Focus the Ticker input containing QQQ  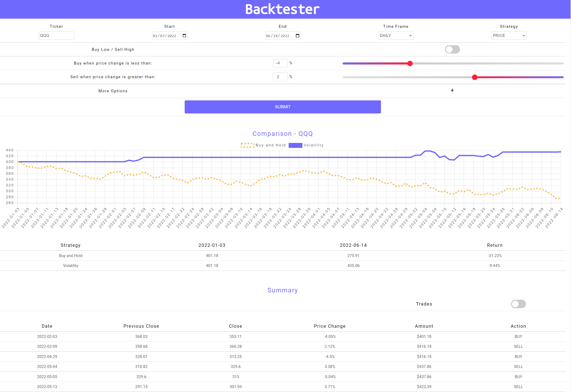pyautogui.click(x=56, y=36)
